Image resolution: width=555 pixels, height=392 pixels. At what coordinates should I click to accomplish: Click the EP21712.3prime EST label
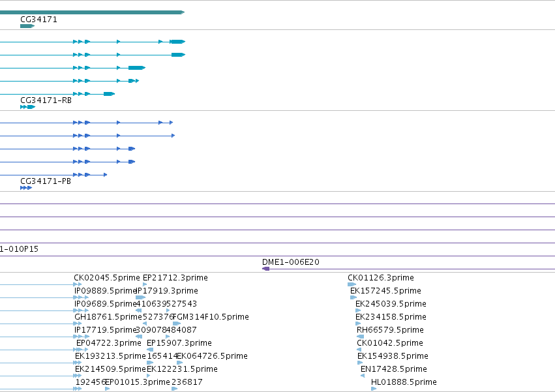(175, 278)
